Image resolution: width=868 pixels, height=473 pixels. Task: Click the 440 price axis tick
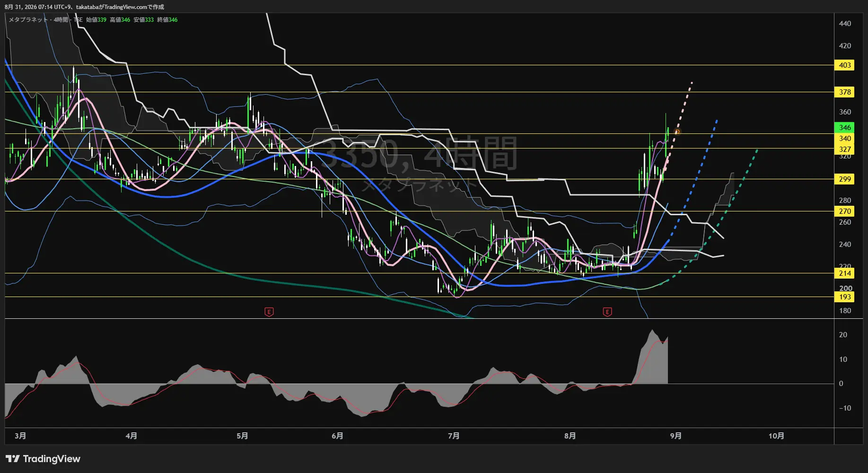pos(845,24)
